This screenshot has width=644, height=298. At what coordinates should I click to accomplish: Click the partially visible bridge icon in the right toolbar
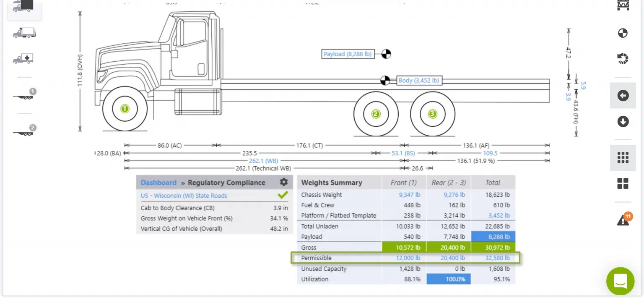click(623, 5)
